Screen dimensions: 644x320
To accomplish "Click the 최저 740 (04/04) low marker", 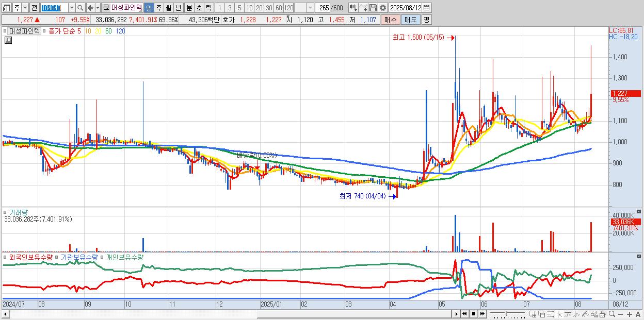I will pyautogui.click(x=368, y=196).
